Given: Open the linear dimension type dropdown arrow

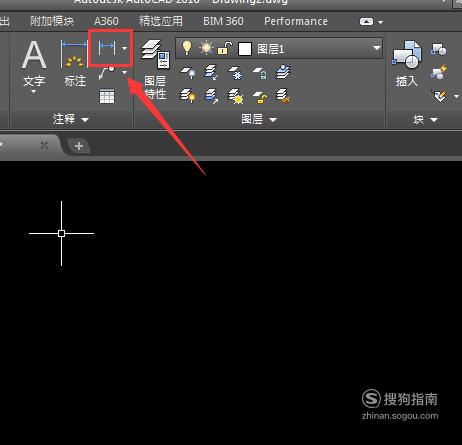Looking at the screenshot, I should [x=124, y=48].
